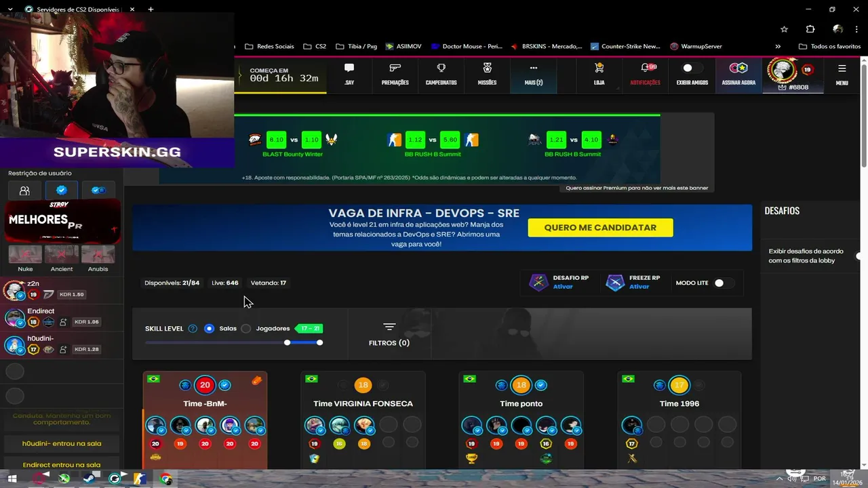Show more bookmarks chevron
Screen dimensions: 868x488
click(x=779, y=47)
